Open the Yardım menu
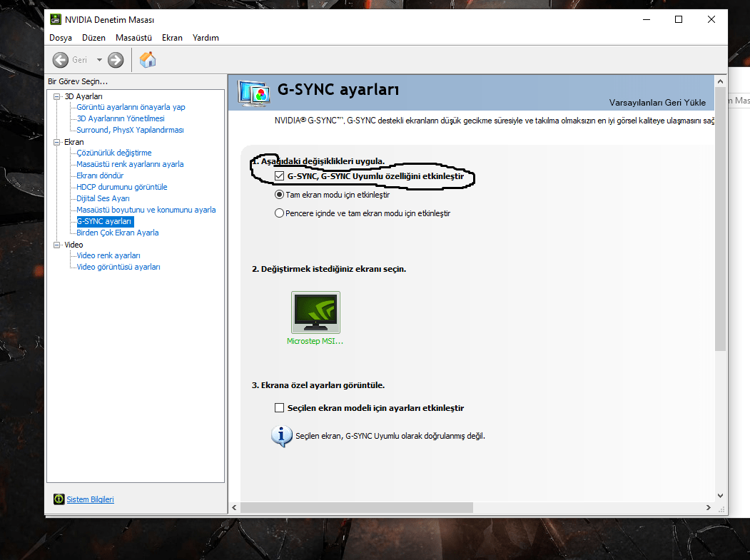 click(x=206, y=38)
